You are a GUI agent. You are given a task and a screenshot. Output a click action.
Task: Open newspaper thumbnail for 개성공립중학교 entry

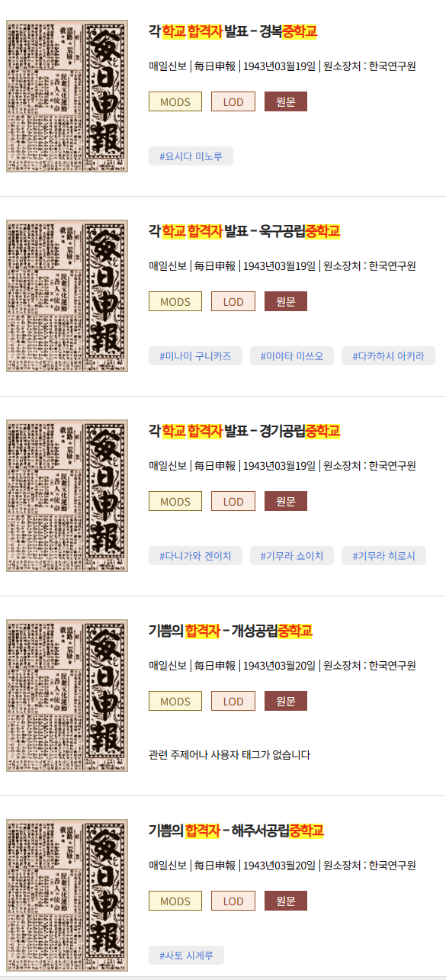[x=67, y=696]
